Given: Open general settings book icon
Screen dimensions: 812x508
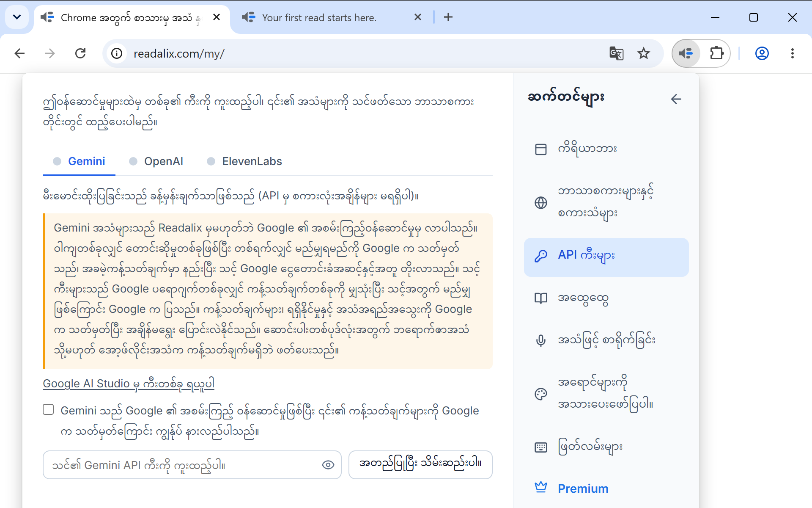Looking at the screenshot, I should [x=541, y=298].
